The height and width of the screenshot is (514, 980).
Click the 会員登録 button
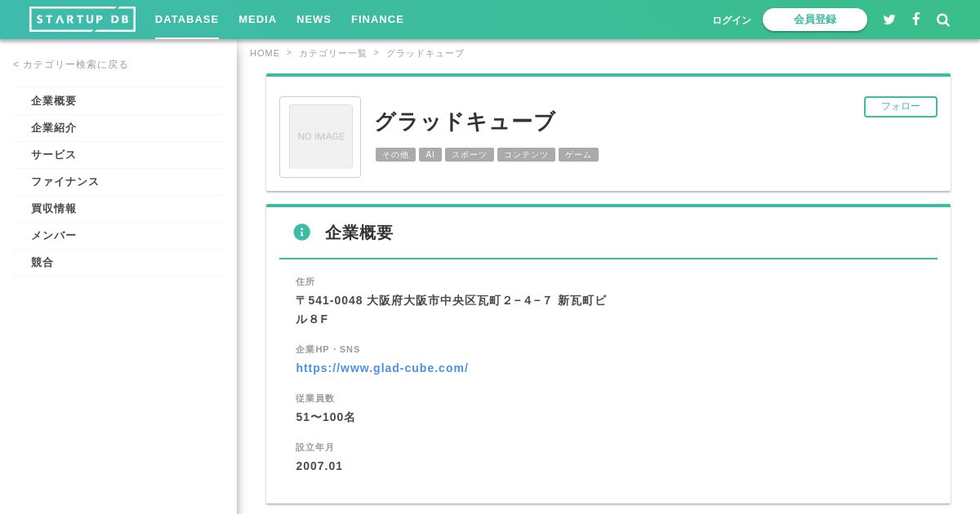pyautogui.click(x=815, y=20)
